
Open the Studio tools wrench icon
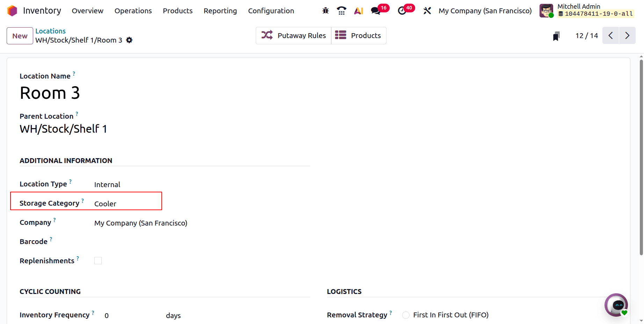(427, 11)
